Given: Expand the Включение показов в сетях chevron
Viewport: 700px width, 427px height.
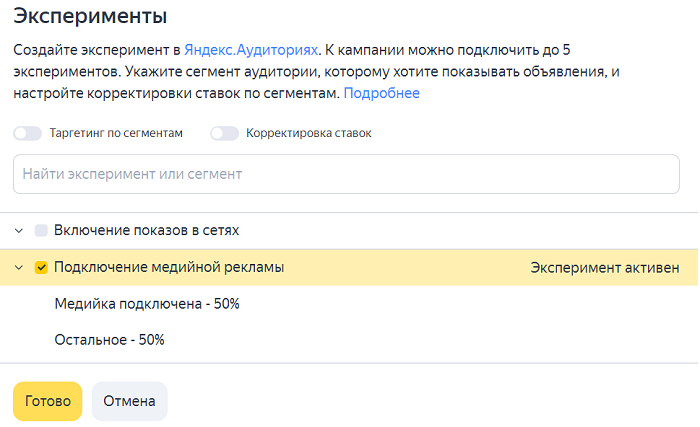Looking at the screenshot, I should click(19, 231).
